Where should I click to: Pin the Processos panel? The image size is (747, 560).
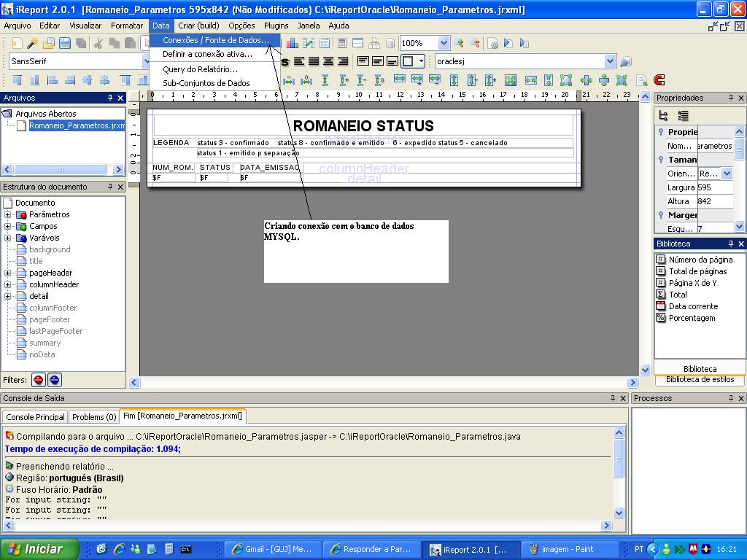pos(731,398)
